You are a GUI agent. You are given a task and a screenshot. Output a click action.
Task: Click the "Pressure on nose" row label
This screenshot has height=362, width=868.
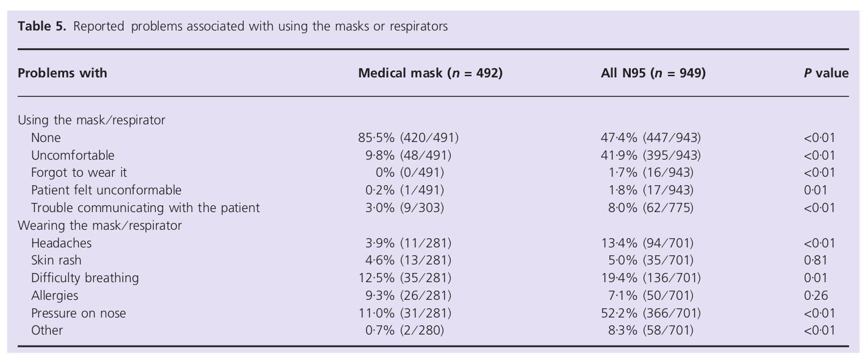click(x=79, y=313)
